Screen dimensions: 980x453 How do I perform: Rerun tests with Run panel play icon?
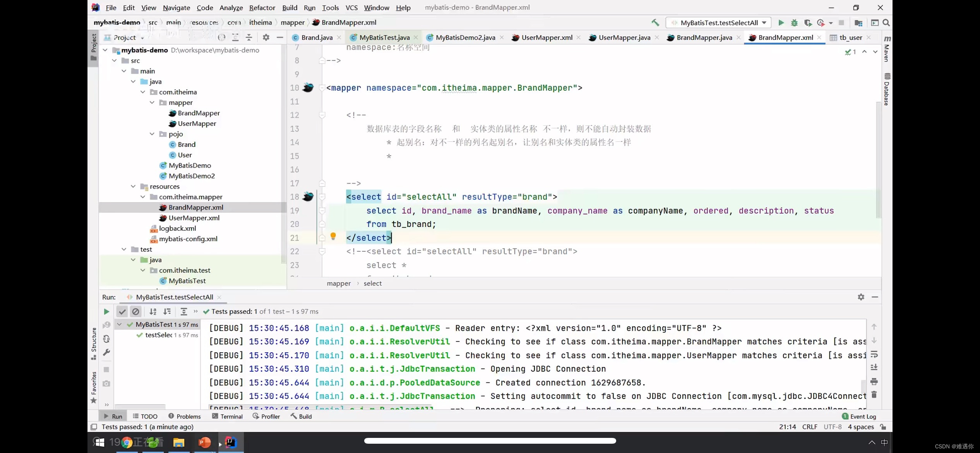tap(106, 311)
